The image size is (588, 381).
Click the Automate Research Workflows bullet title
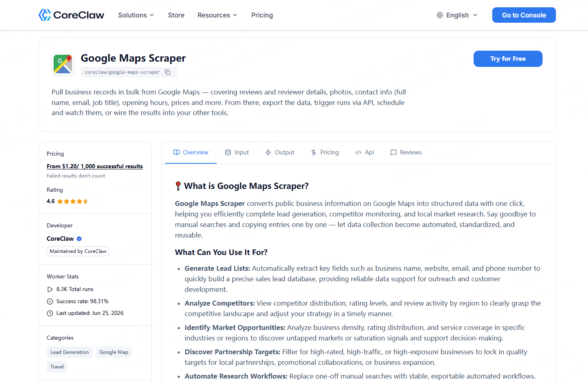tap(236, 376)
